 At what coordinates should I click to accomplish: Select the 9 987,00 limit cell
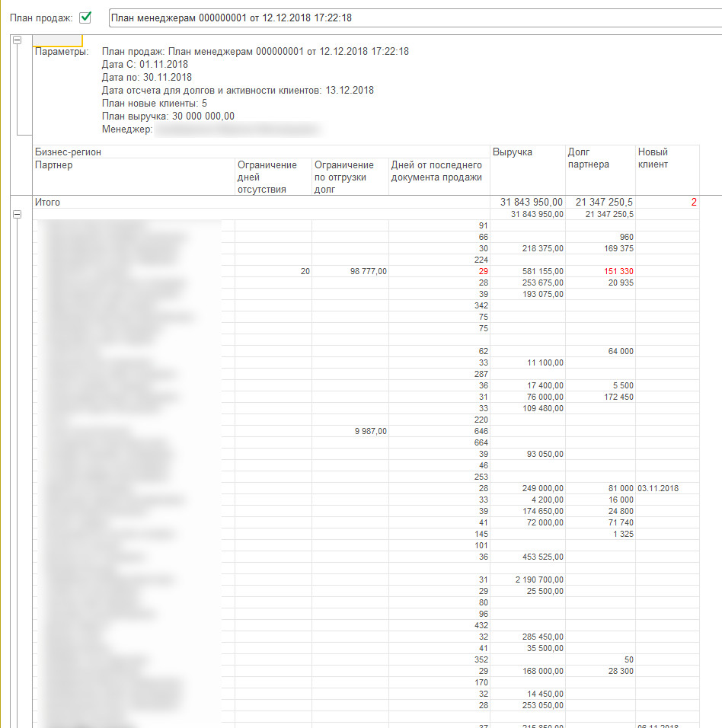(x=370, y=431)
